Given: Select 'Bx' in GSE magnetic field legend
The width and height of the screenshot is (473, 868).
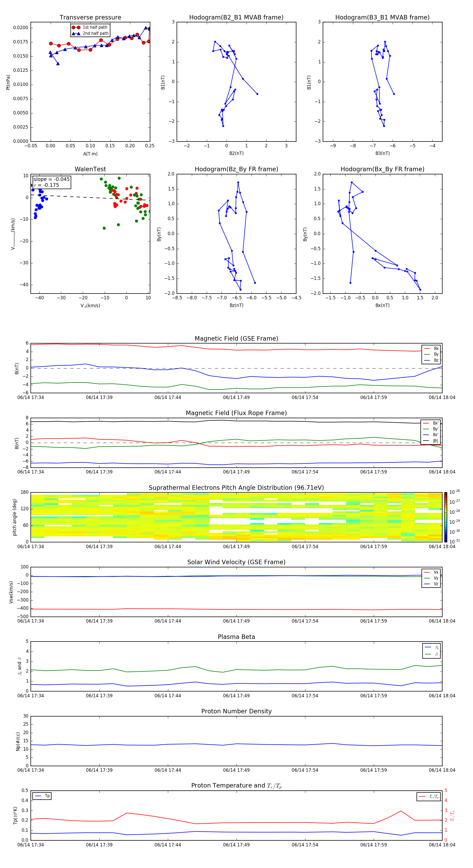Looking at the screenshot, I should (431, 349).
